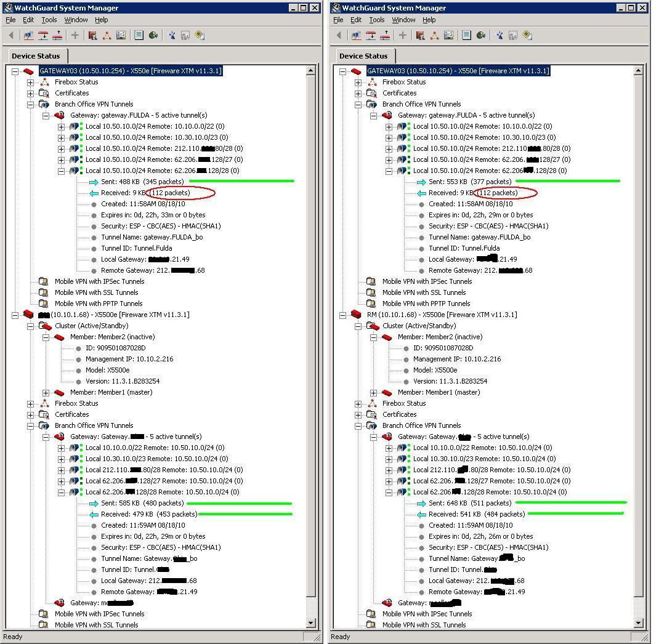The width and height of the screenshot is (659, 644).
Task: Expand top Firebox Status node in left window
Action: (x=30, y=83)
